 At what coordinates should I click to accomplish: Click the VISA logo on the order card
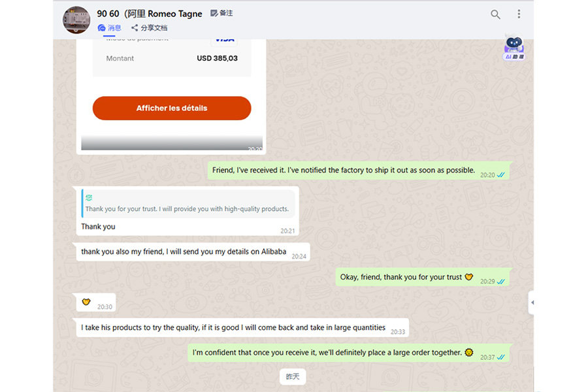point(225,39)
